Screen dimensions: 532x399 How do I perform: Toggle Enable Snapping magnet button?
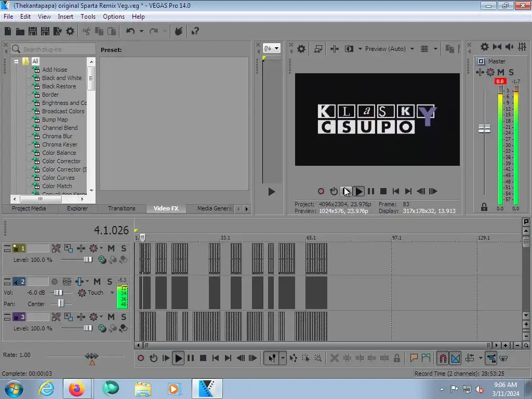(443, 358)
